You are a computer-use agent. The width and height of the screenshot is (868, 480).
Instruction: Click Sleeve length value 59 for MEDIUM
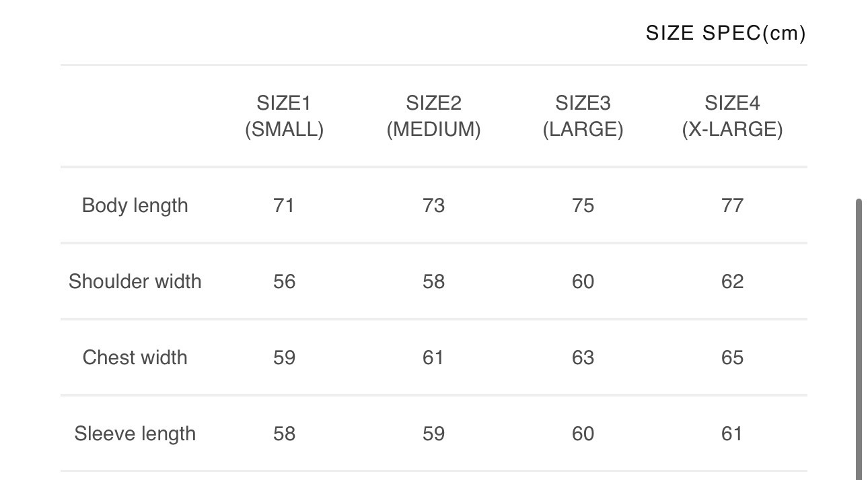[433, 434]
